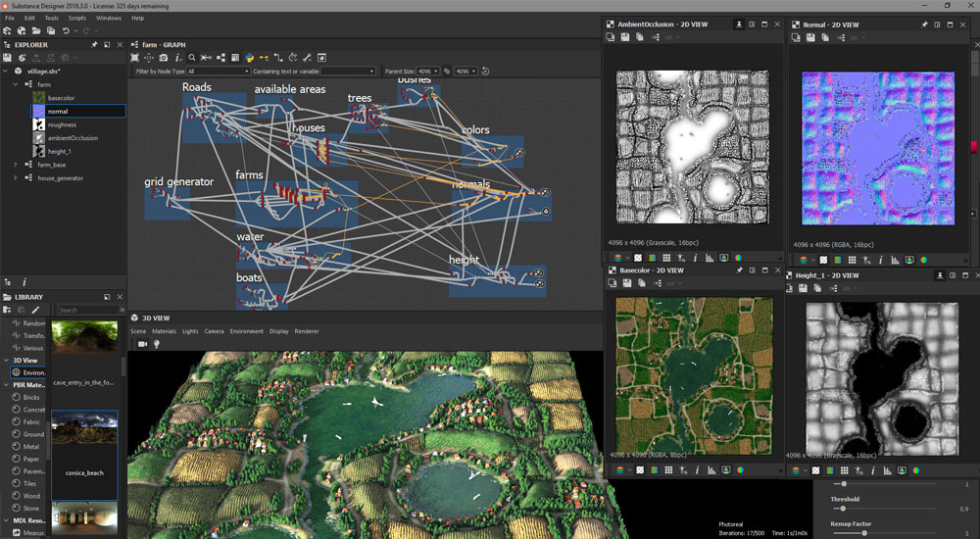The width and height of the screenshot is (980, 539).
Task: Click the fit-graph frame icon in the graph toolbar
Action: click(x=134, y=58)
